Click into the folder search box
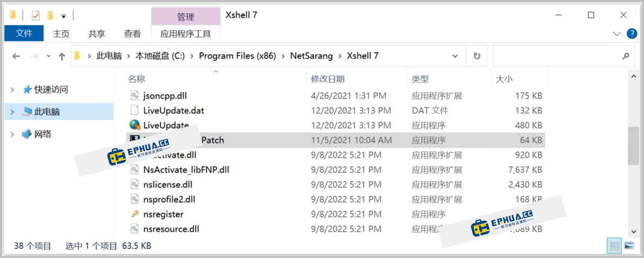The width and height of the screenshot is (644, 258). click(x=558, y=56)
